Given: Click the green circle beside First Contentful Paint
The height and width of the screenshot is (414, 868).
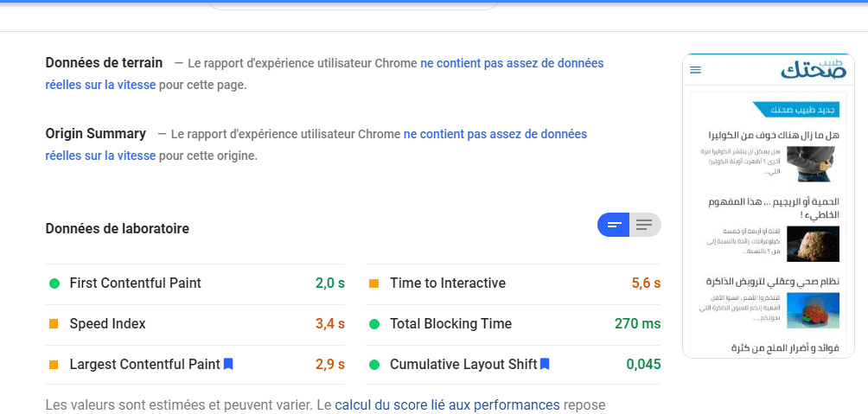Looking at the screenshot, I should [54, 283].
